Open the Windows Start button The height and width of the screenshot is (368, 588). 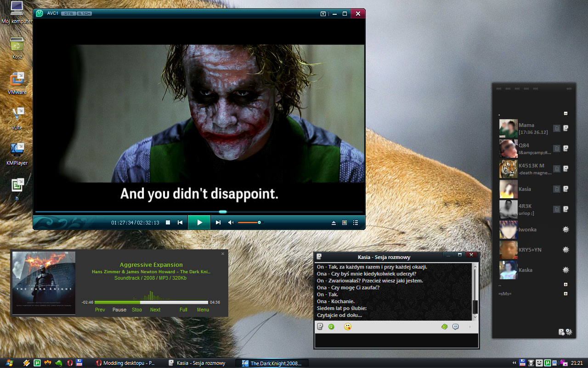(x=10, y=363)
